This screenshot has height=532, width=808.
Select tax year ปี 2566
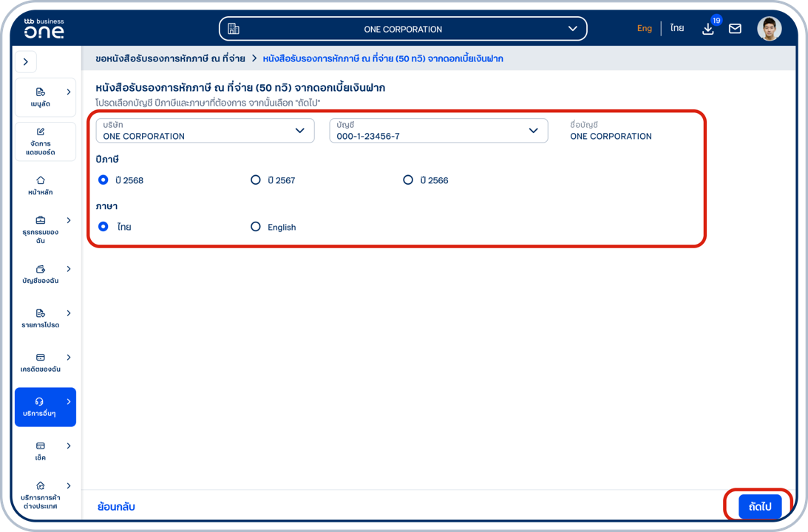pos(408,180)
